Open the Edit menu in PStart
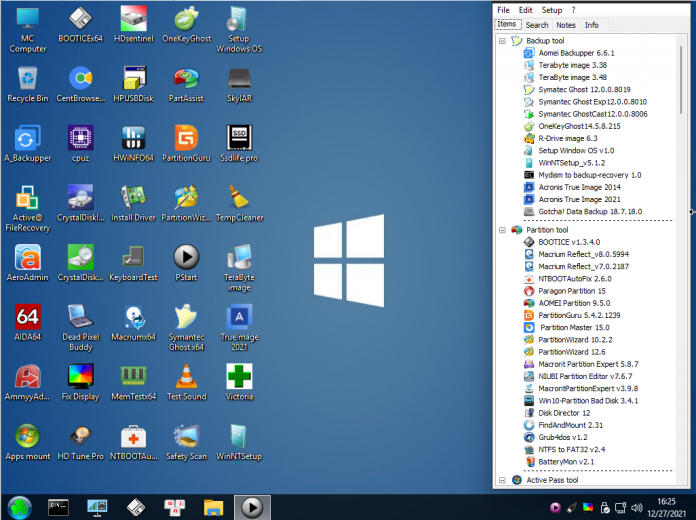 point(526,10)
